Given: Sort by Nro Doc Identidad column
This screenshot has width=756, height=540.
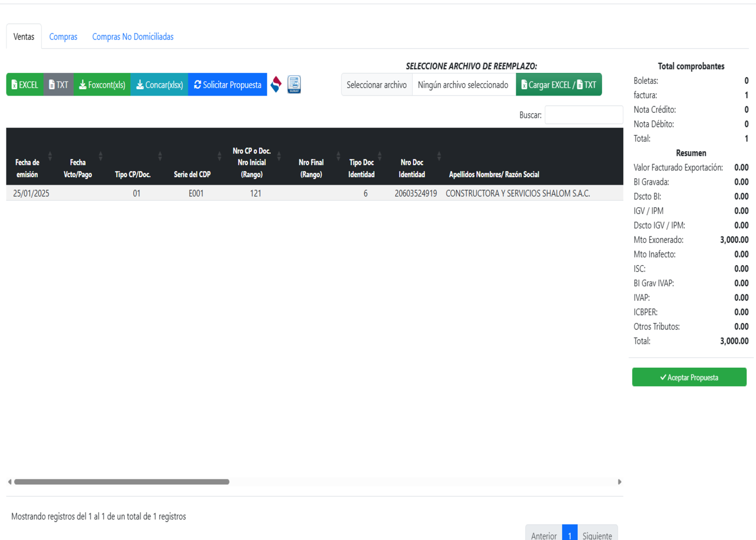Looking at the screenshot, I should [x=411, y=168].
